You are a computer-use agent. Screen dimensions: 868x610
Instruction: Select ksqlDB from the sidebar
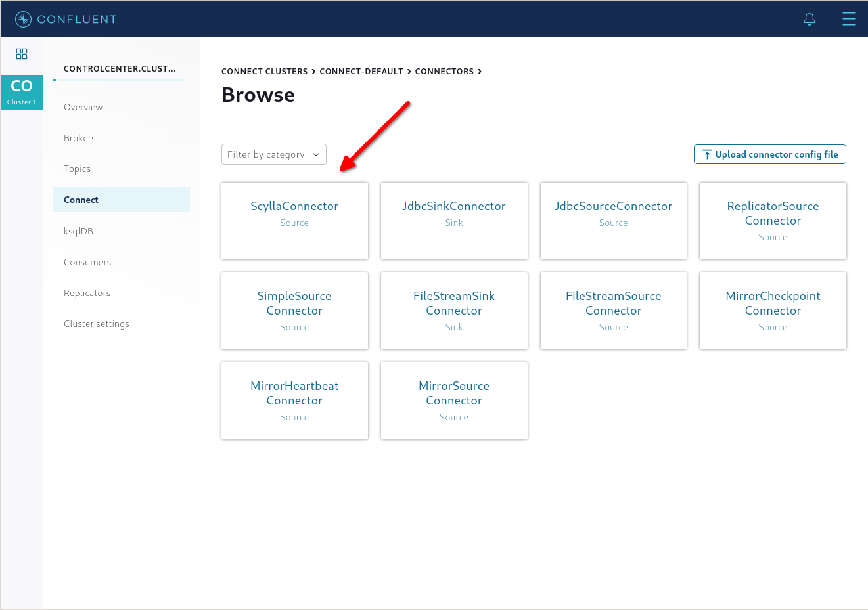[78, 231]
